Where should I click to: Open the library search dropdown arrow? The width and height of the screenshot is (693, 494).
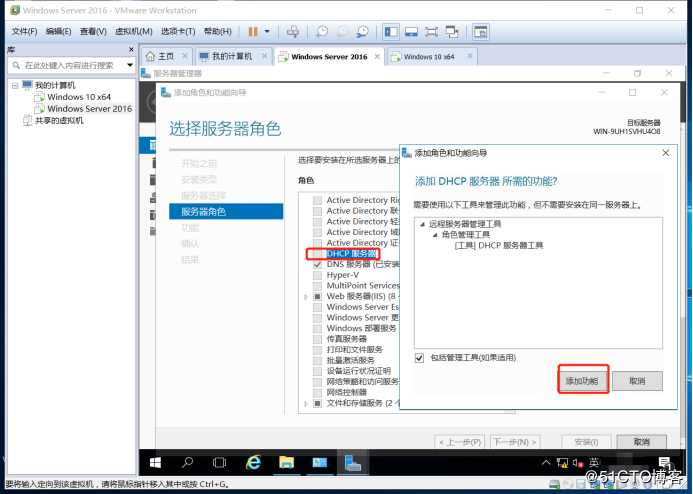(x=130, y=65)
